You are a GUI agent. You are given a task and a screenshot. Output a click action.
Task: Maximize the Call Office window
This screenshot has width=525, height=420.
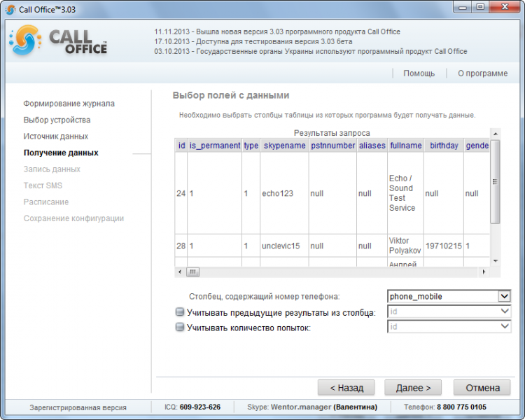coord(480,8)
